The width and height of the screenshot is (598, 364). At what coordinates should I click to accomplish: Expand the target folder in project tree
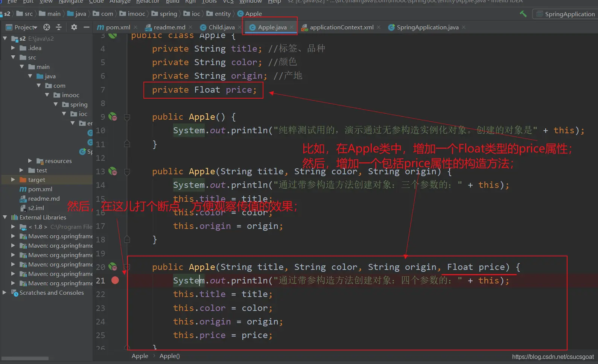point(13,180)
